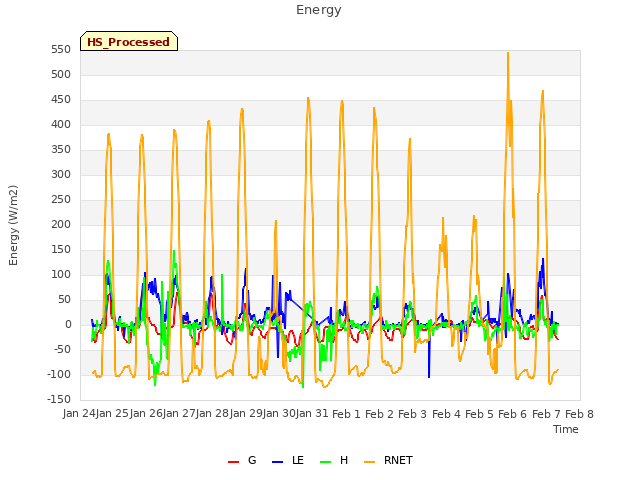This screenshot has width=640, height=480.
Task: Click the Energy chart title
Action: 319,10
